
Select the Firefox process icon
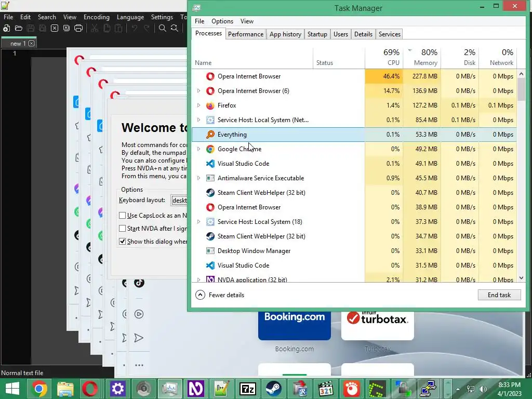coord(210,105)
